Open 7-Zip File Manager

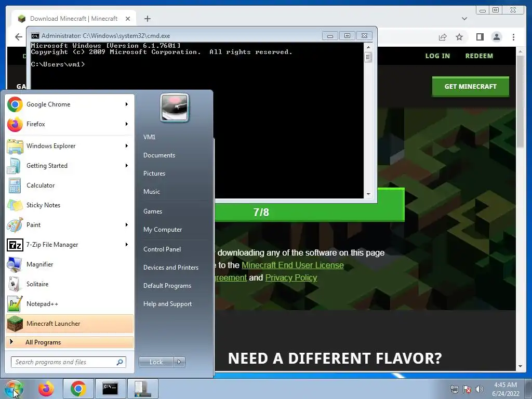pos(70,245)
